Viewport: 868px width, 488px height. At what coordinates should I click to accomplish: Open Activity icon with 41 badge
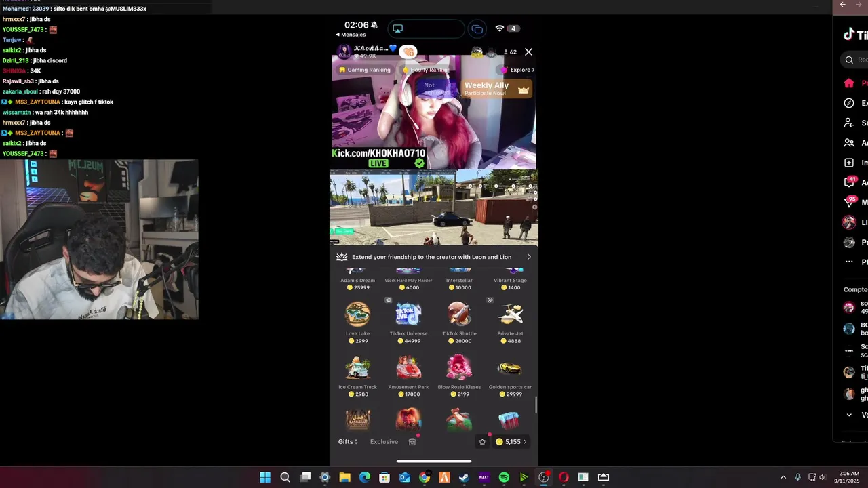(850, 182)
